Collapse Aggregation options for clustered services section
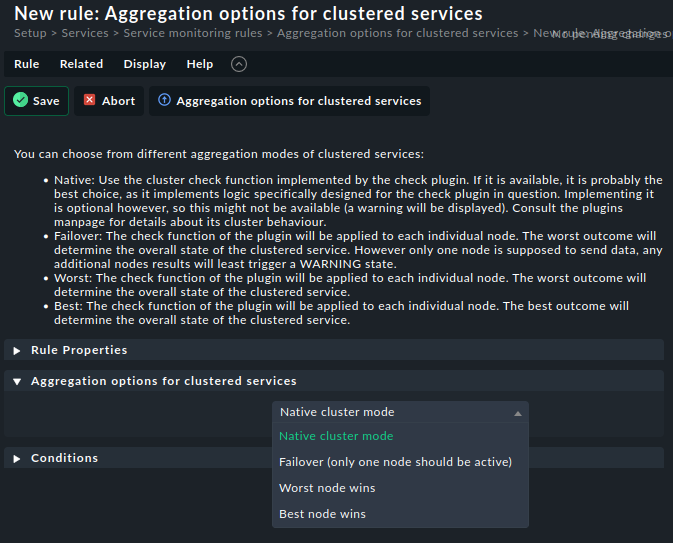 (163, 381)
